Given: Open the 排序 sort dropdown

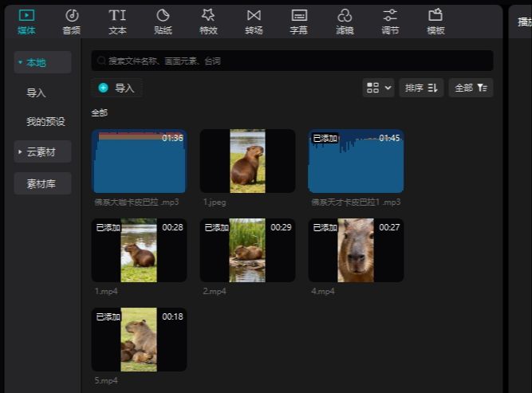Looking at the screenshot, I should tap(421, 88).
